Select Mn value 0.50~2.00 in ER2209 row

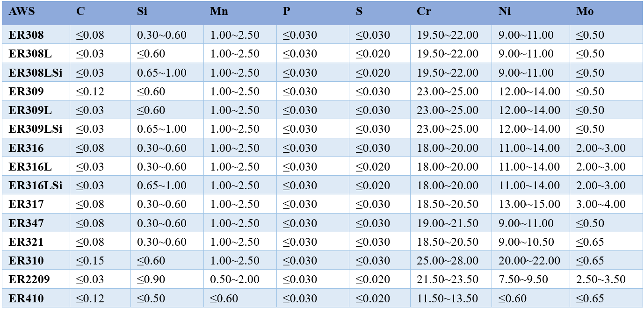235,280
